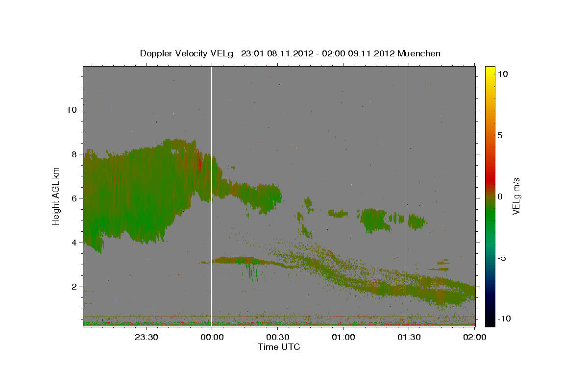588x392 pixels.
Task: Click the '01:30' time tick label
Action: click(409, 337)
